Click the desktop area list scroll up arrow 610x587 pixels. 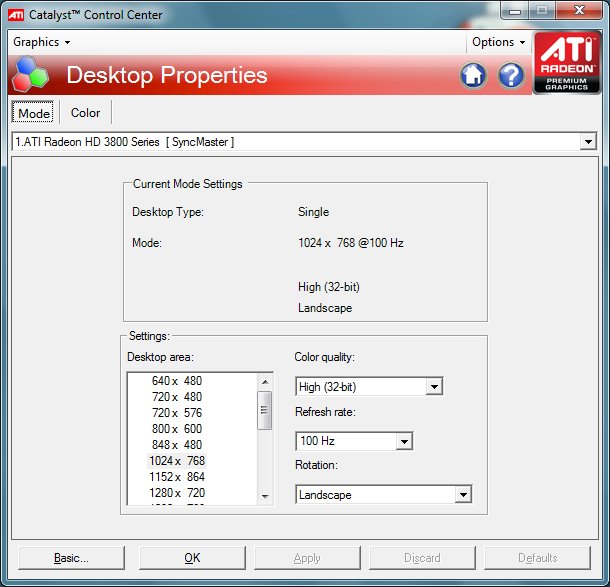265,382
